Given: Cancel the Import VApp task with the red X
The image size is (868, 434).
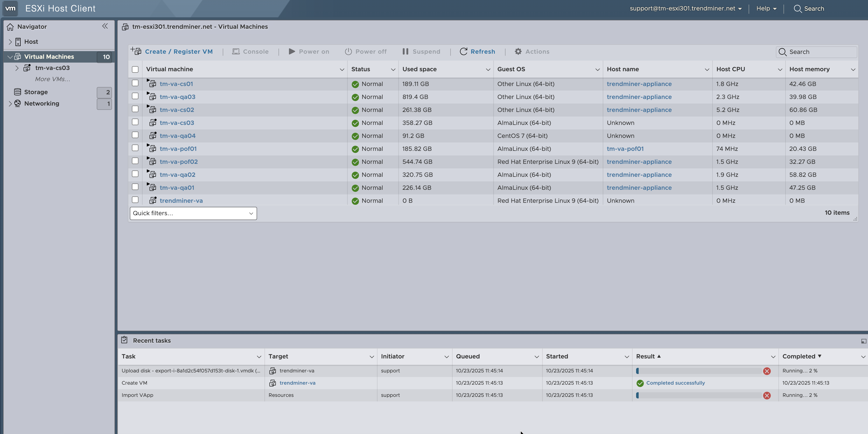Looking at the screenshot, I should [767, 395].
